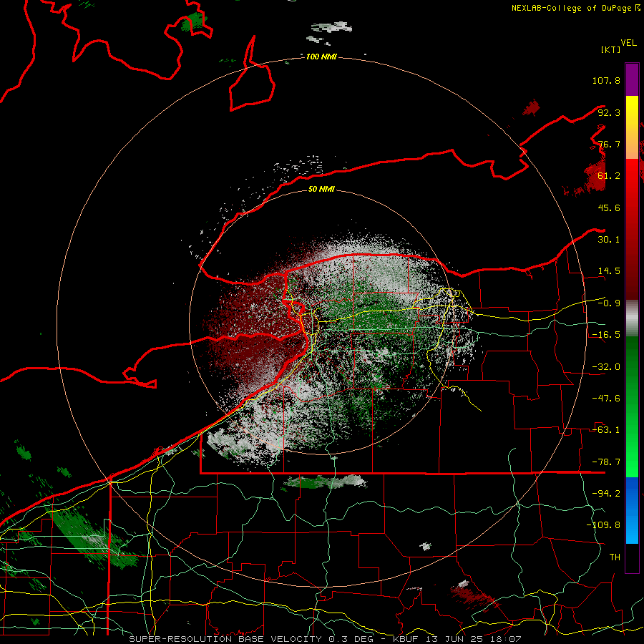Viewport: 644px width, 644px height.
Task: Click the TH label in the legend
Action: [x=615, y=557]
